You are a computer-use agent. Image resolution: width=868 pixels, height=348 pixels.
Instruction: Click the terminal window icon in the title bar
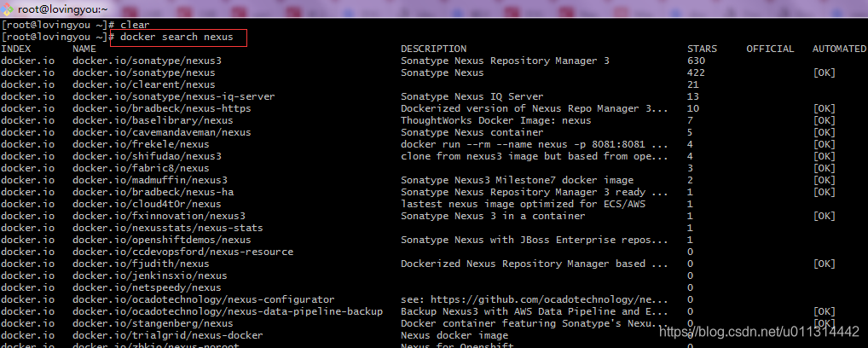coord(9,9)
